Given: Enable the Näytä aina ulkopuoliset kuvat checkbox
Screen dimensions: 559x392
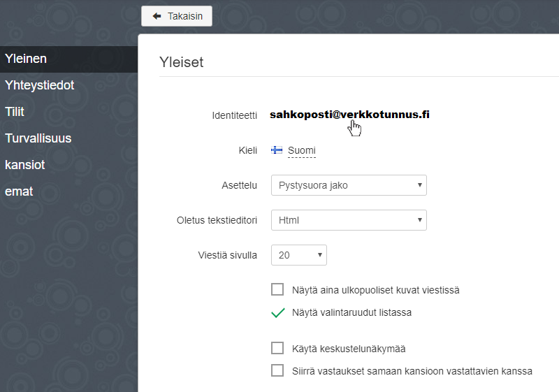Looking at the screenshot, I should 277,289.
